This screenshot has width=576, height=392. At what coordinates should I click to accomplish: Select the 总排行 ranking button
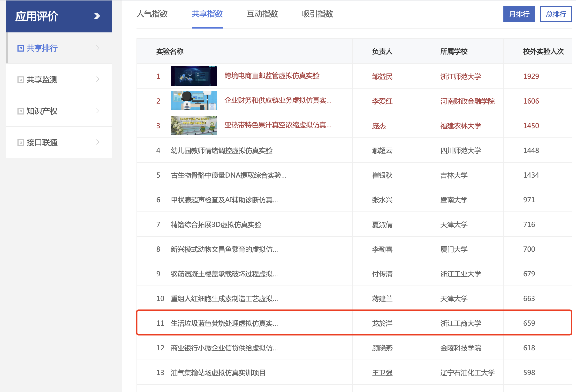click(x=556, y=14)
